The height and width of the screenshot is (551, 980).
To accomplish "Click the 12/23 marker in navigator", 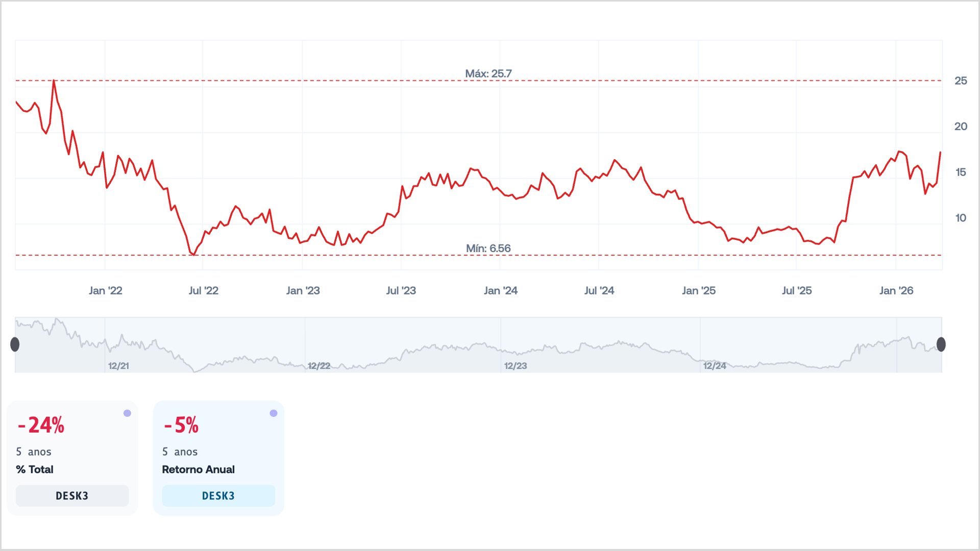I will [516, 366].
